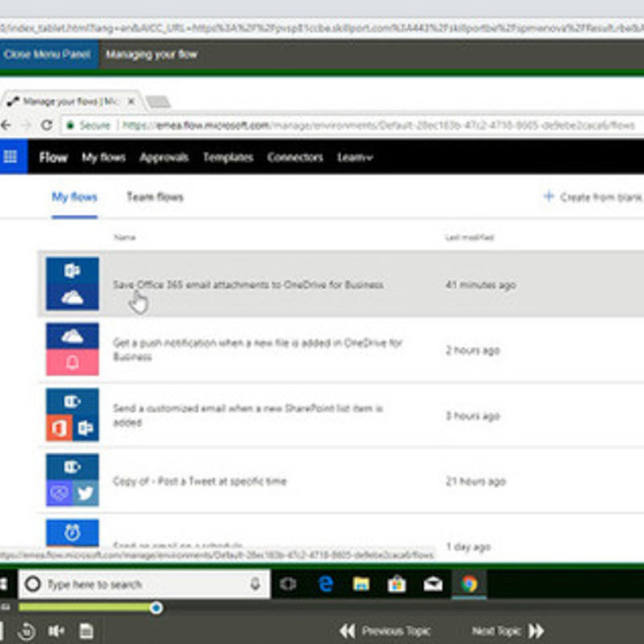
Task: Expand the Learn dropdown menu
Action: click(355, 157)
